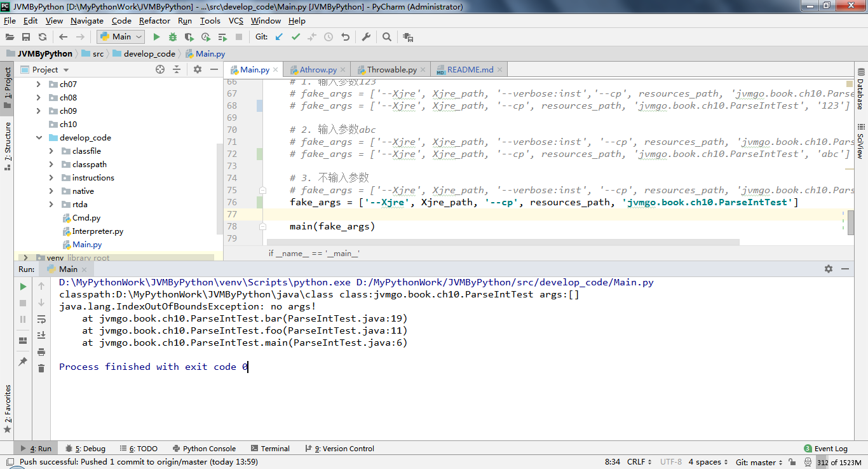Open Cmd.py in project tree

86,217
